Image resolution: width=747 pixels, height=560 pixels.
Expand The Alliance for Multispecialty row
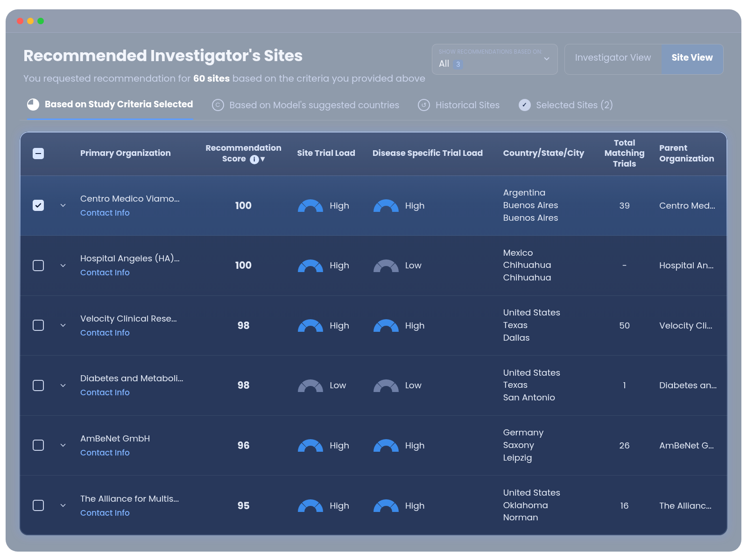63,505
